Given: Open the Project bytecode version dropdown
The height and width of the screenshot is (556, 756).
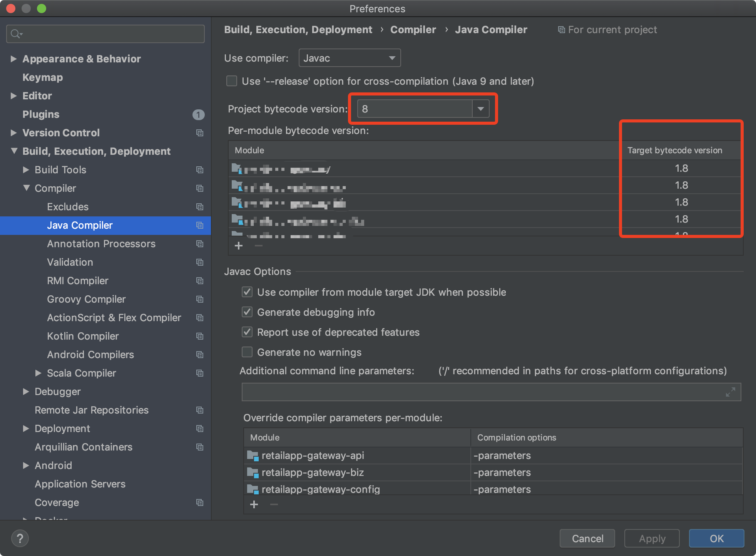Looking at the screenshot, I should [x=480, y=109].
